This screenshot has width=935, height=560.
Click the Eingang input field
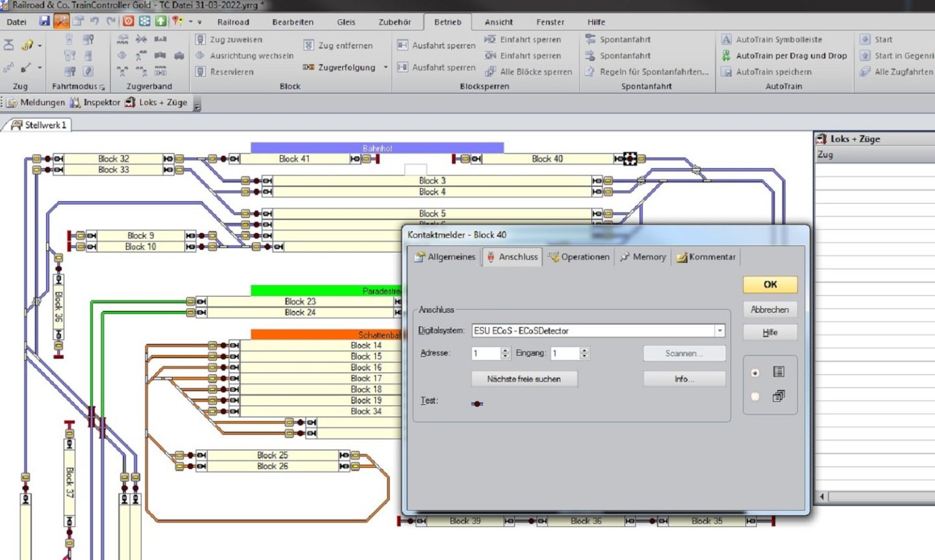point(565,354)
